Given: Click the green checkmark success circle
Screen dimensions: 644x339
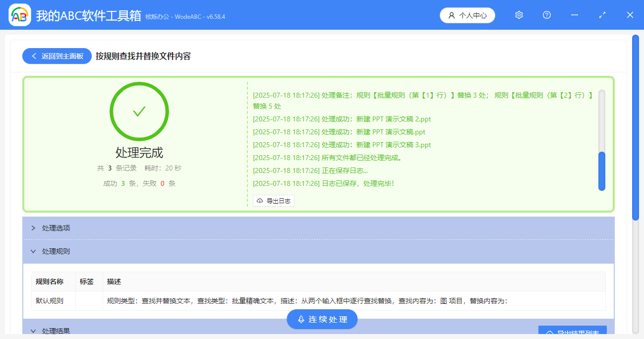Looking at the screenshot, I should pyautogui.click(x=139, y=112).
